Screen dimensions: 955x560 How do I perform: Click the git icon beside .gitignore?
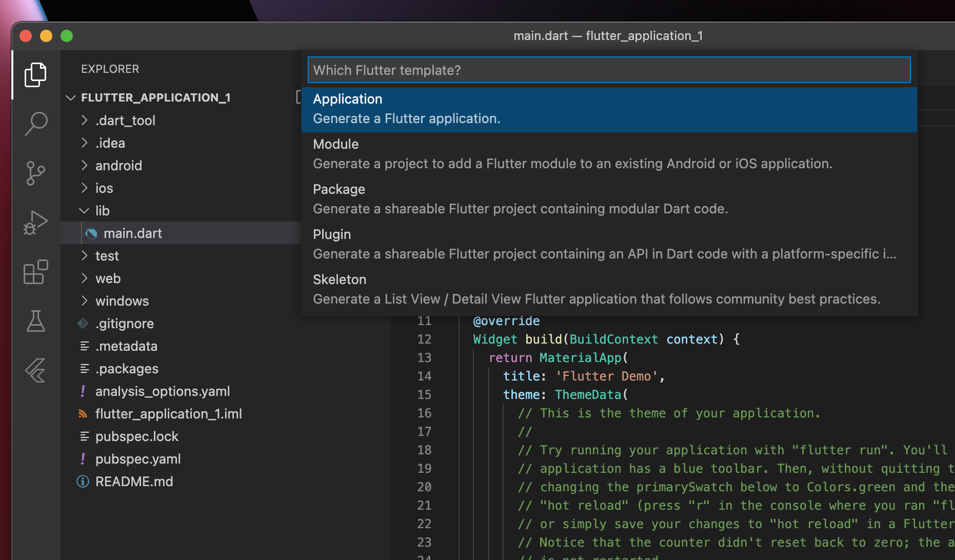(x=83, y=324)
